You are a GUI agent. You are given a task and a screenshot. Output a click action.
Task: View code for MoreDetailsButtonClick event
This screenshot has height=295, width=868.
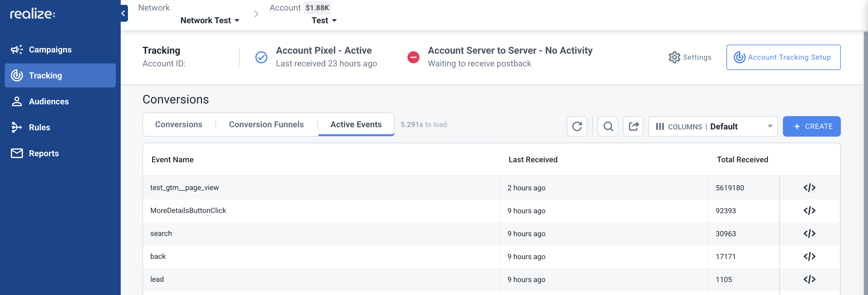coord(809,211)
